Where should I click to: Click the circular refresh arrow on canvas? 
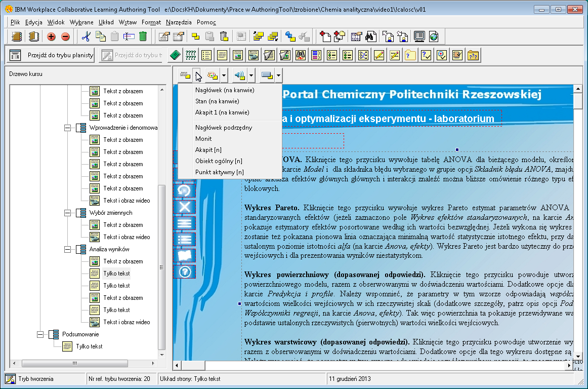[x=185, y=190]
